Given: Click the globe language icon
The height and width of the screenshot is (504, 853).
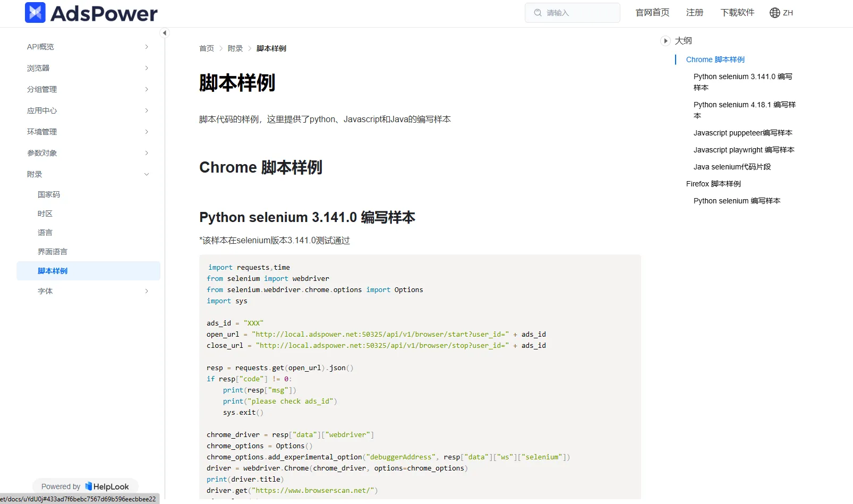Looking at the screenshot, I should coord(774,13).
